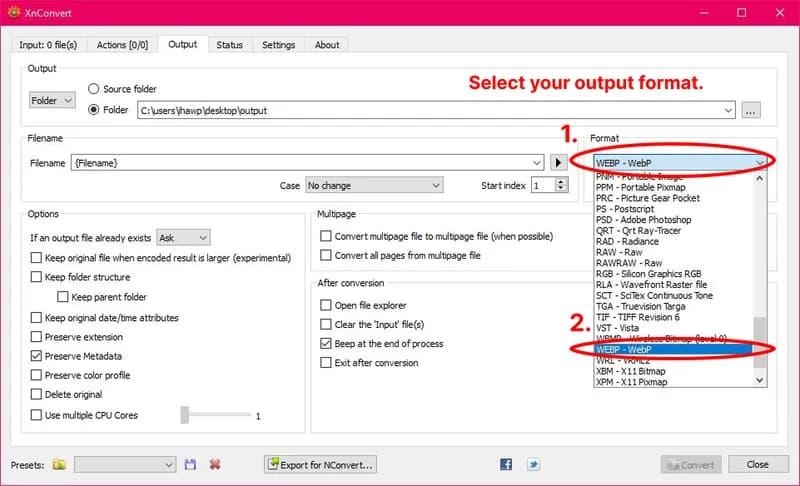Click the XnConvert app logo in title bar

pyautogui.click(x=14, y=12)
